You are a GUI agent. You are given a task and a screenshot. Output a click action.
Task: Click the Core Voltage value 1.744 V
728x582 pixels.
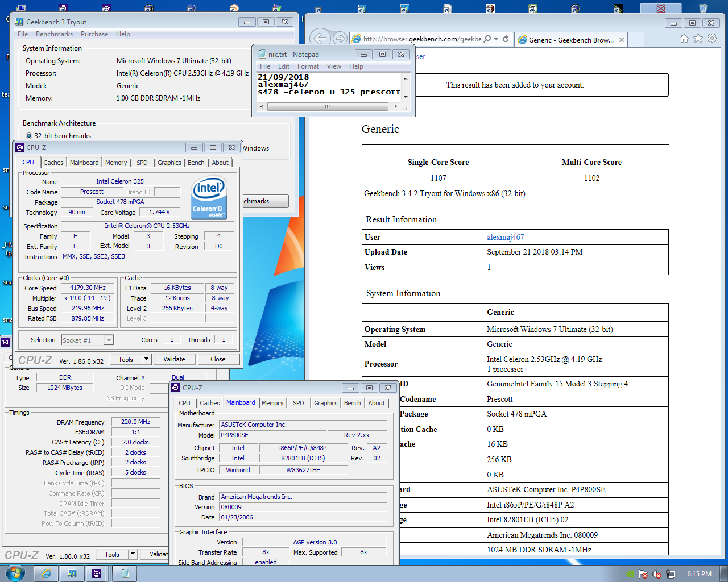coord(159,213)
